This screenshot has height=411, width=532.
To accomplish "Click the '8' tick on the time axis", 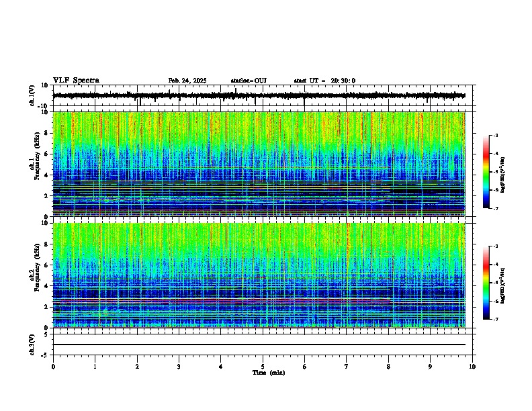I will (x=388, y=367).
